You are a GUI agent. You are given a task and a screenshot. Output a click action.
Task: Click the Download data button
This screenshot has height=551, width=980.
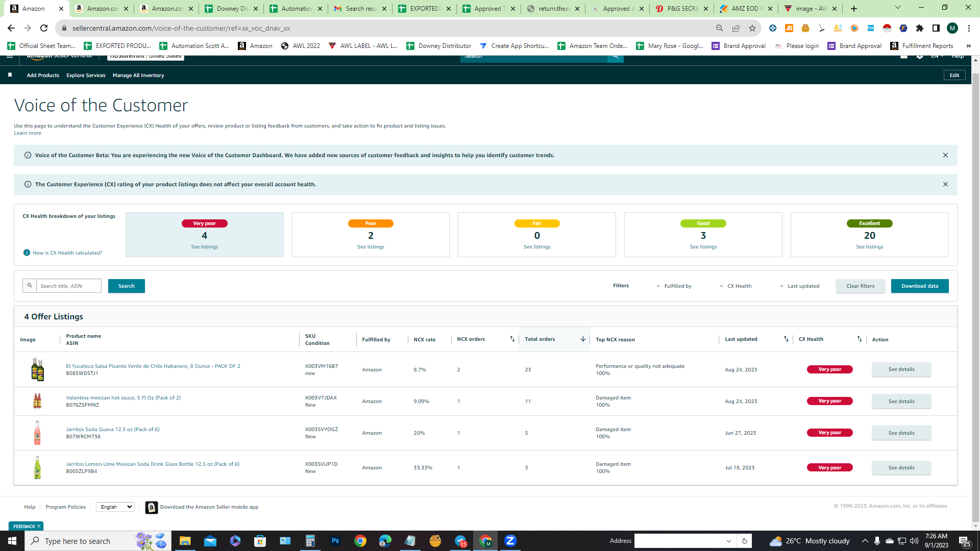[920, 286]
